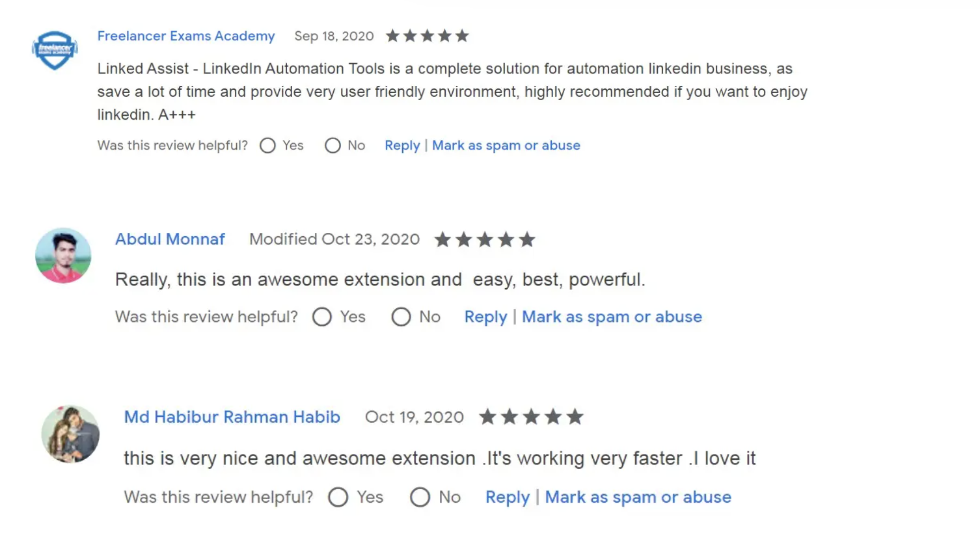Select No radio on Abdul Monnaf's review

(401, 317)
